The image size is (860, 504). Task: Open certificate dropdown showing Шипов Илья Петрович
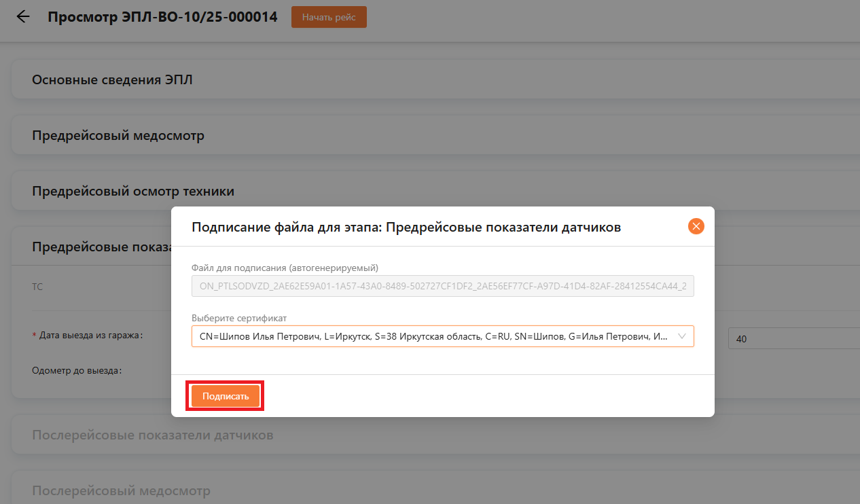pos(435,336)
